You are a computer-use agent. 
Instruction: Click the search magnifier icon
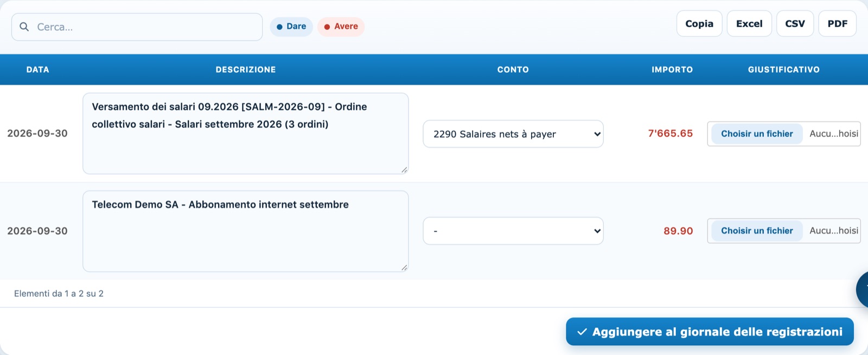(x=24, y=27)
